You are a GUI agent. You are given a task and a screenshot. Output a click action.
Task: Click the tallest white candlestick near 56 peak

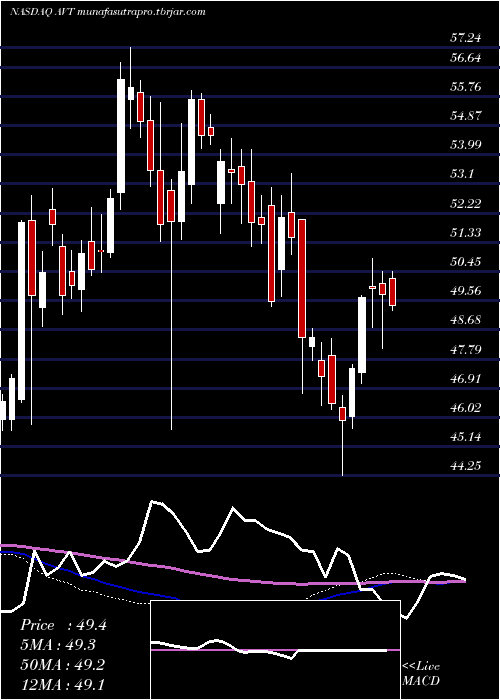tap(121, 136)
